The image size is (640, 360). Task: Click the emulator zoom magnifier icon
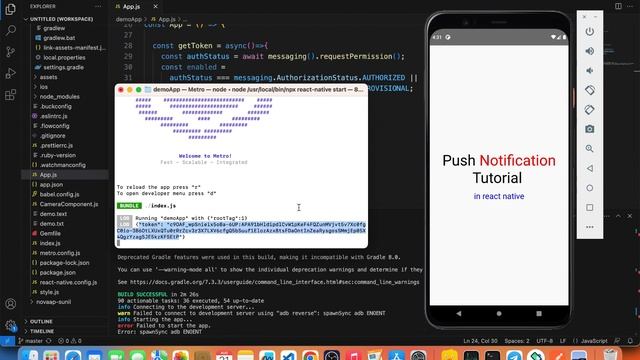point(589,149)
